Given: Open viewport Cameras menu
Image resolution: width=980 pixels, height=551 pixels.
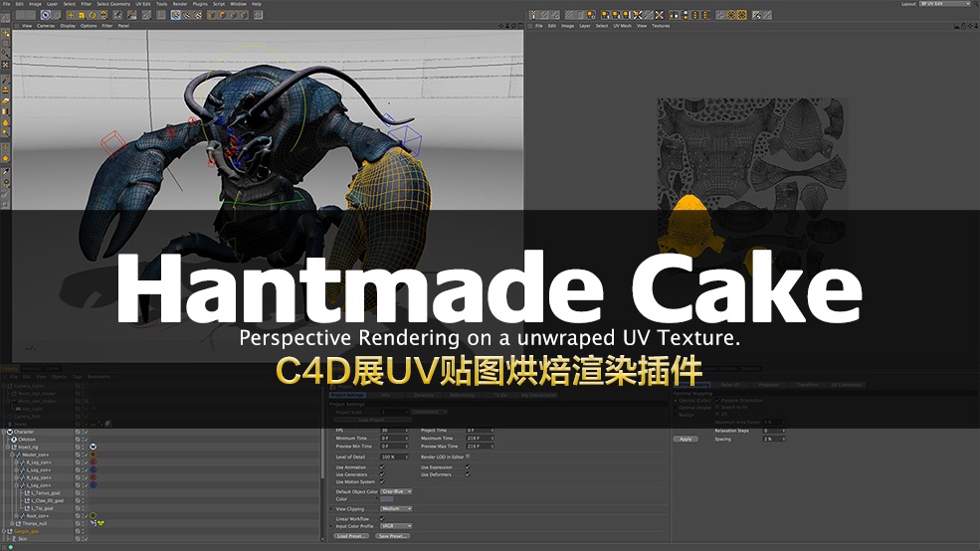Looking at the screenshot, I should tap(46, 26).
